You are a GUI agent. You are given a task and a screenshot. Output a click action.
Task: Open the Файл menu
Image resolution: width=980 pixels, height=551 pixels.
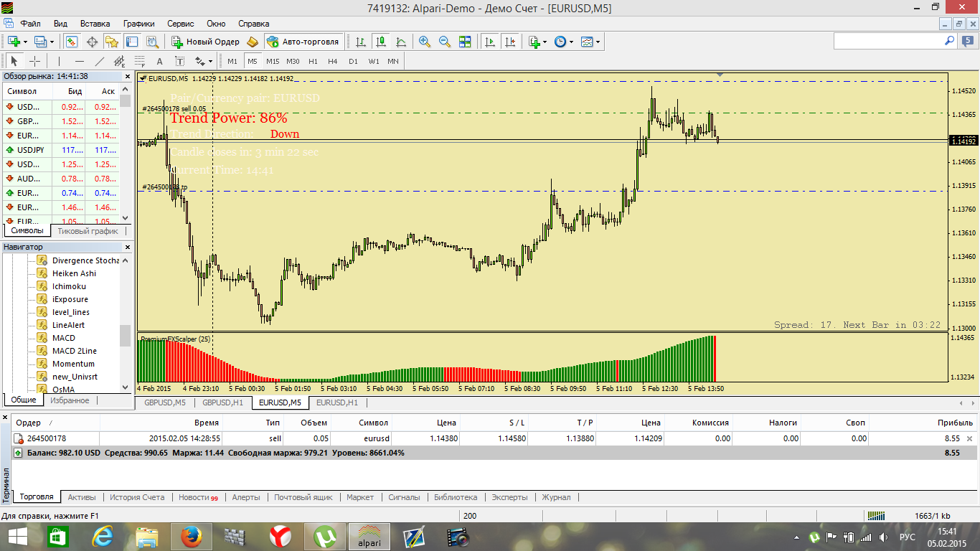32,24
